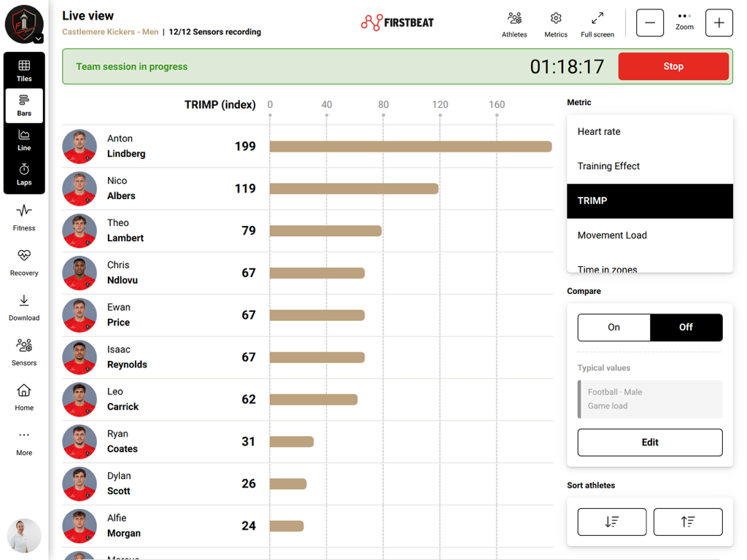Click Ryan Coates' avatar
Viewport: 747px width, 560px height.
pos(80,441)
